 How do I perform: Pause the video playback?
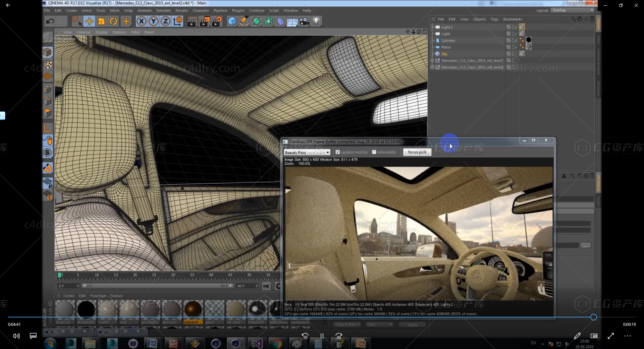322,336
